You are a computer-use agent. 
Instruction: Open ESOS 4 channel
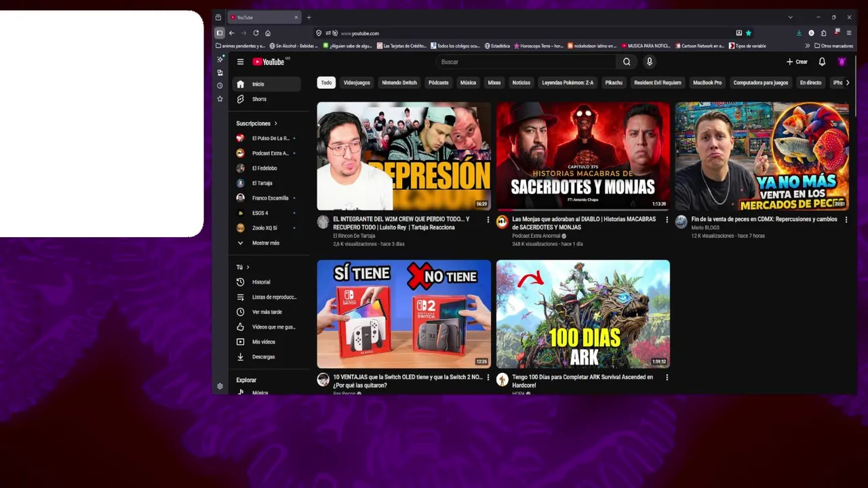[x=267, y=213]
